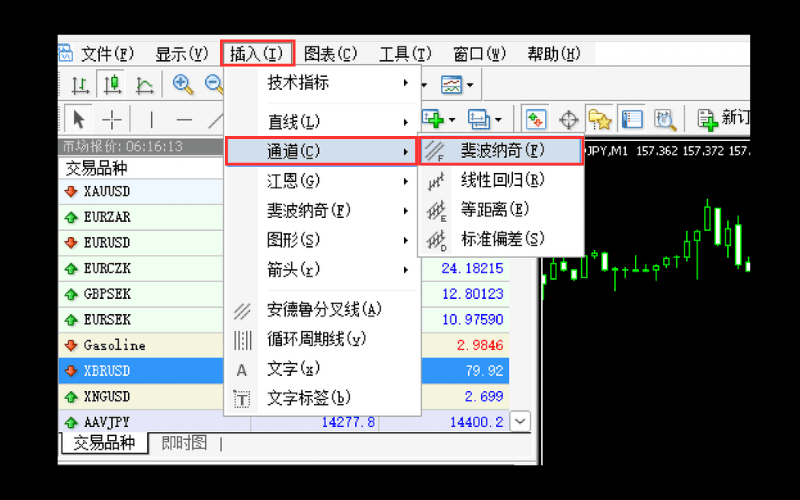
Task: Open the 窗口(W) menu
Action: click(x=480, y=54)
